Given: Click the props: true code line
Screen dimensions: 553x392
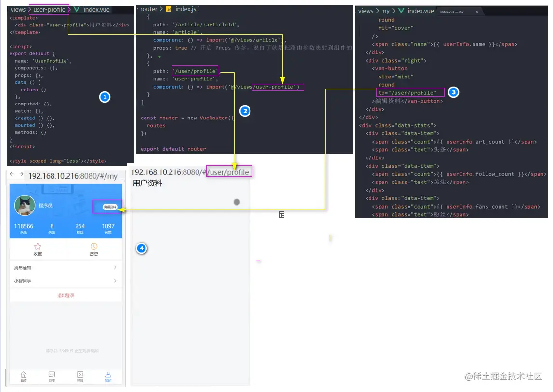Looking at the screenshot, I should click(x=252, y=48).
